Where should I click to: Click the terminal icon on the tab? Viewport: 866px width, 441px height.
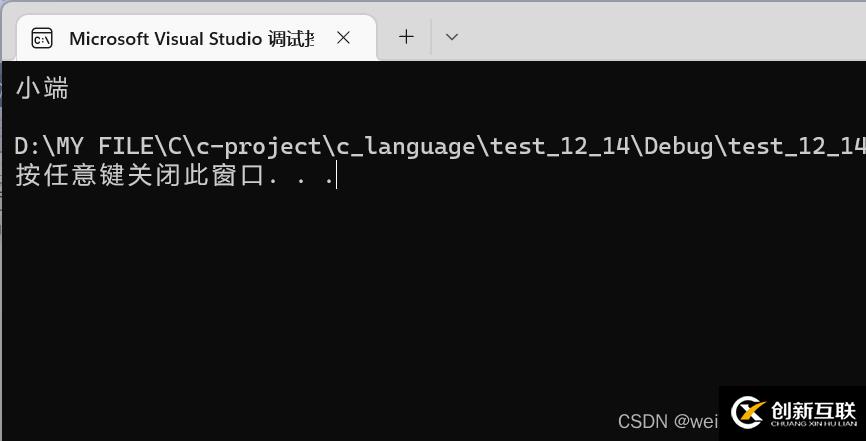(x=42, y=38)
